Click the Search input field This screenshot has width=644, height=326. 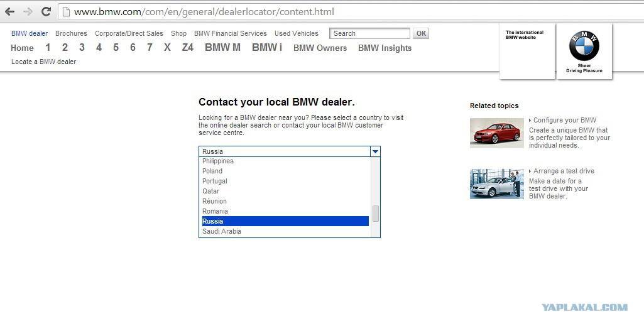[x=369, y=34]
